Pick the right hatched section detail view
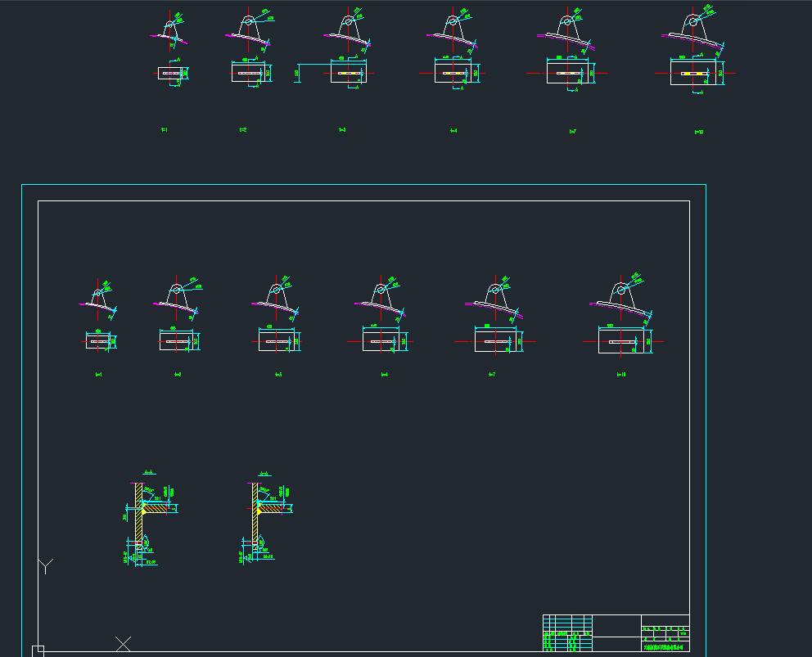The image size is (812, 657). pos(266,524)
